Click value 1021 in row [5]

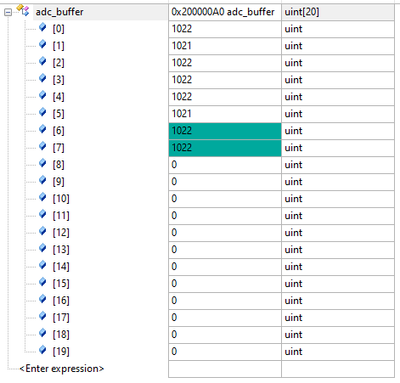(x=225, y=114)
